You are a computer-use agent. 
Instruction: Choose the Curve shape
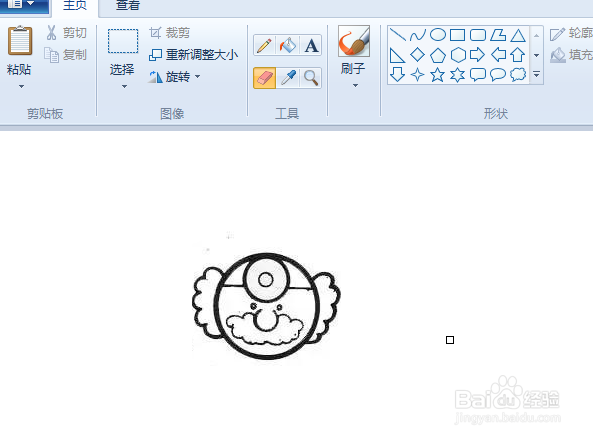pyautogui.click(x=418, y=35)
